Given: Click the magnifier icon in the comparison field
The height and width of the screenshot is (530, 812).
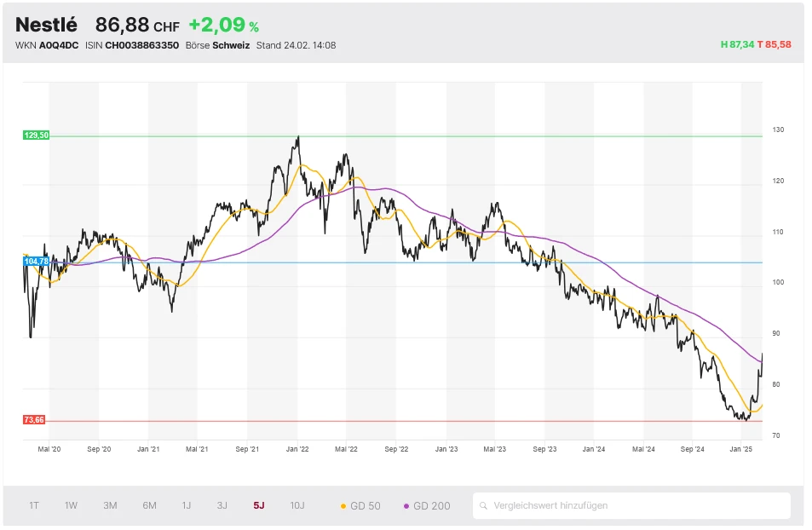Looking at the screenshot, I should [x=484, y=505].
